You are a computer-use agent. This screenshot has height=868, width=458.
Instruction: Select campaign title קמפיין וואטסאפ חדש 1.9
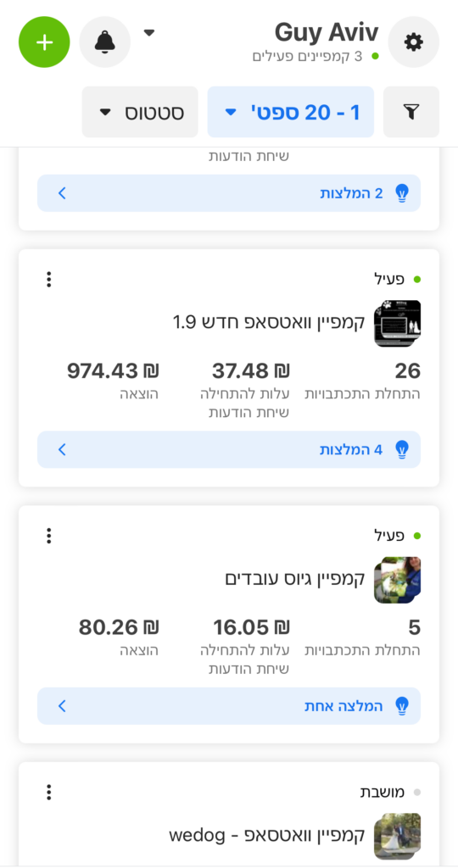269,321
